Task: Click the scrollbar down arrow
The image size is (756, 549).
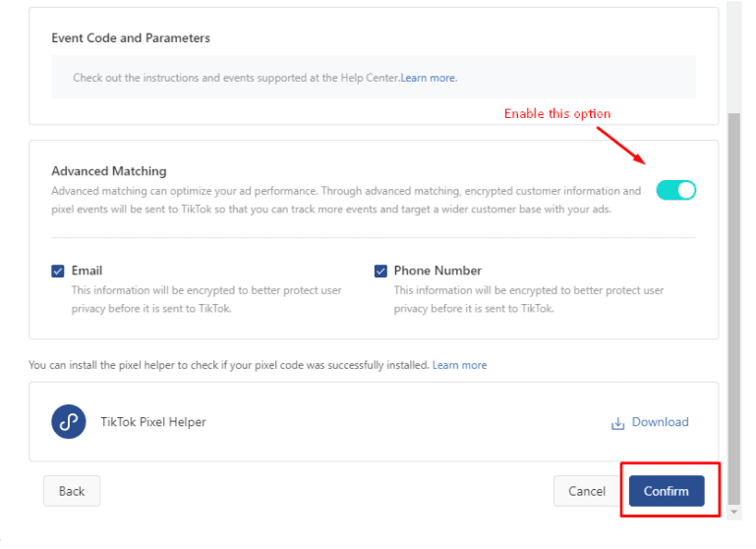Action: point(732,512)
